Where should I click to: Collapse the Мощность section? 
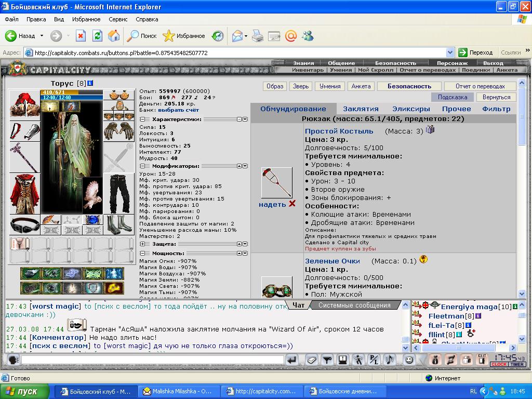point(142,254)
